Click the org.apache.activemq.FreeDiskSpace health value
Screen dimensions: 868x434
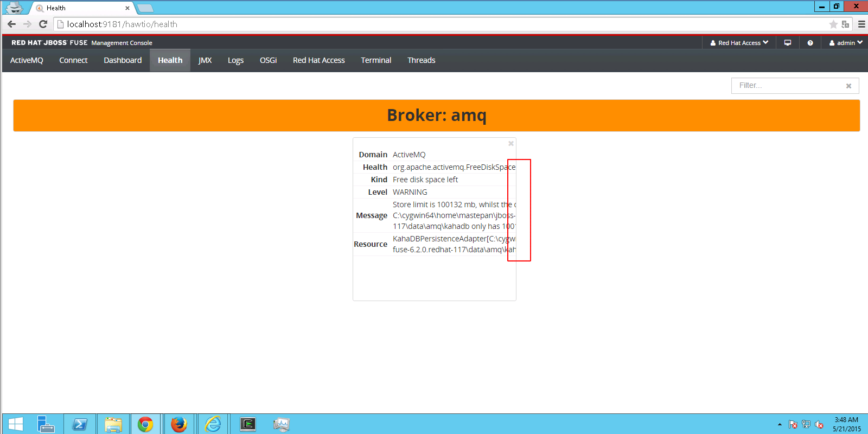tap(454, 167)
